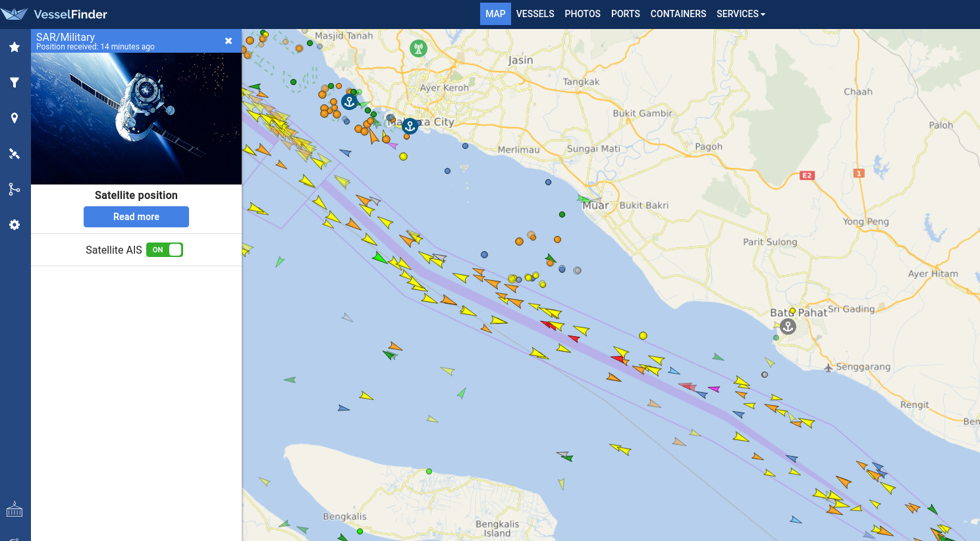Go to the PORTS page
Viewport: 980px width, 541px height.
click(626, 14)
